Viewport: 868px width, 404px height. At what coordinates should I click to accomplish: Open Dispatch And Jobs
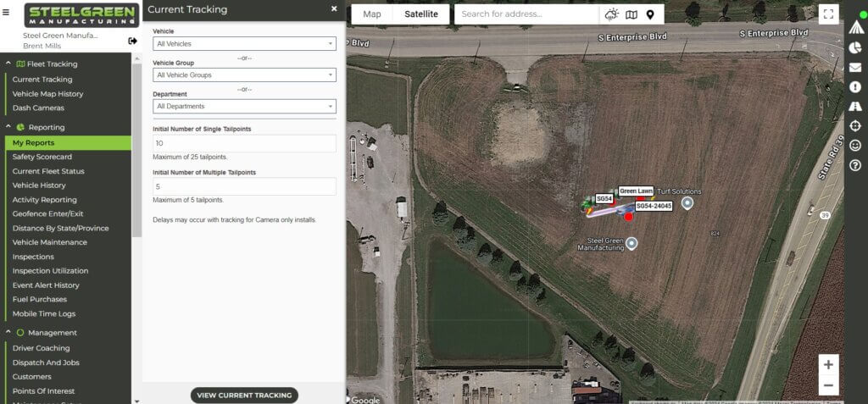coord(46,363)
